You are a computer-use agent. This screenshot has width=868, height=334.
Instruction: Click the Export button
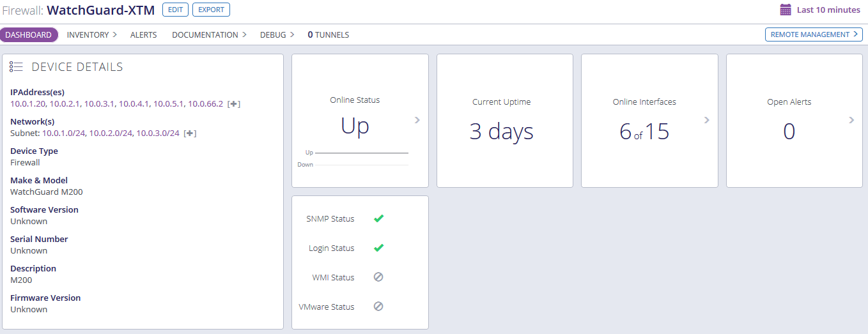211,10
